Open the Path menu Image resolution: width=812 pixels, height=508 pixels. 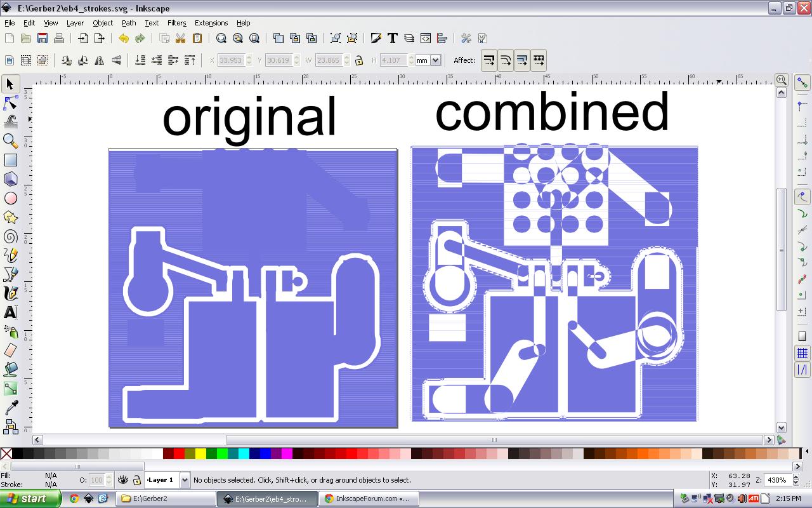pyautogui.click(x=128, y=23)
